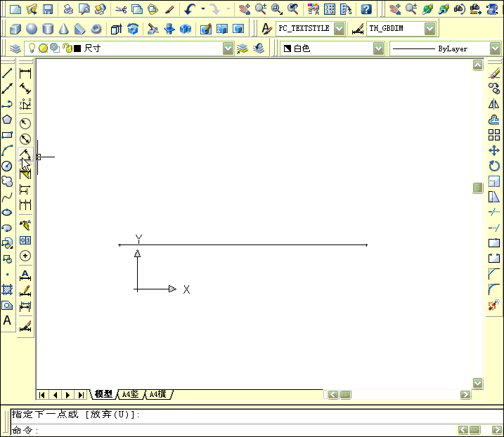
Task: Select the Fillet modify tool
Action: pos(494,289)
